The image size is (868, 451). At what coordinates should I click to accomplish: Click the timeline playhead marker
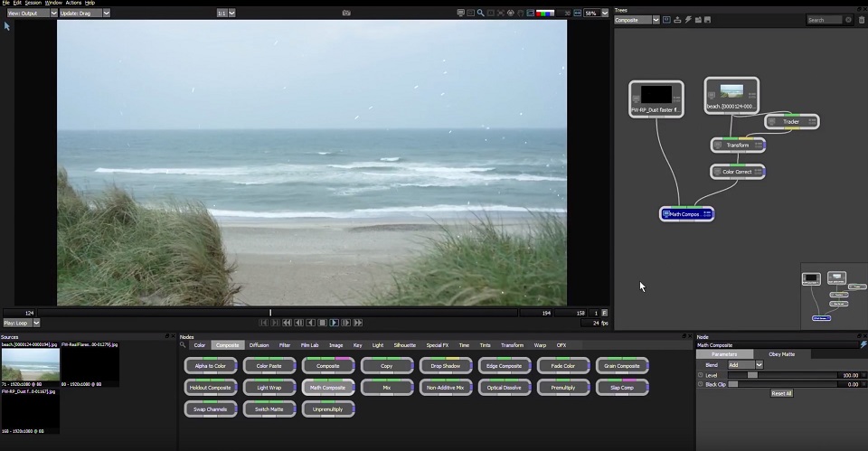(270, 313)
